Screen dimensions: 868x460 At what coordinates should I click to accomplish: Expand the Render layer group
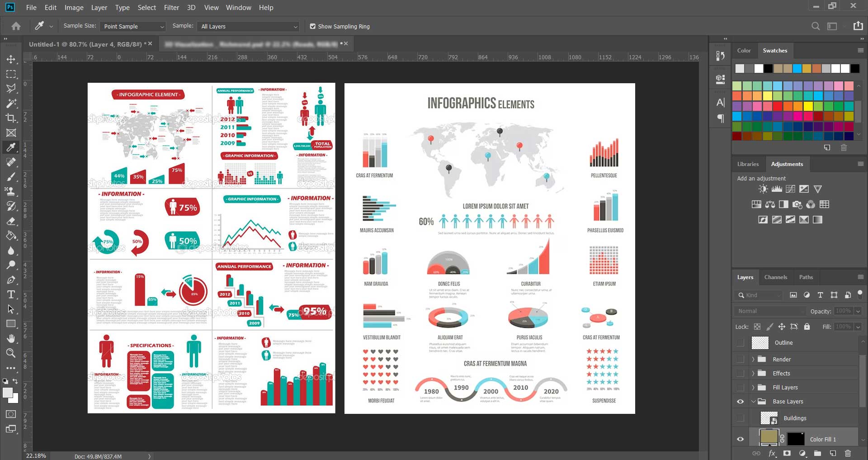pyautogui.click(x=753, y=359)
